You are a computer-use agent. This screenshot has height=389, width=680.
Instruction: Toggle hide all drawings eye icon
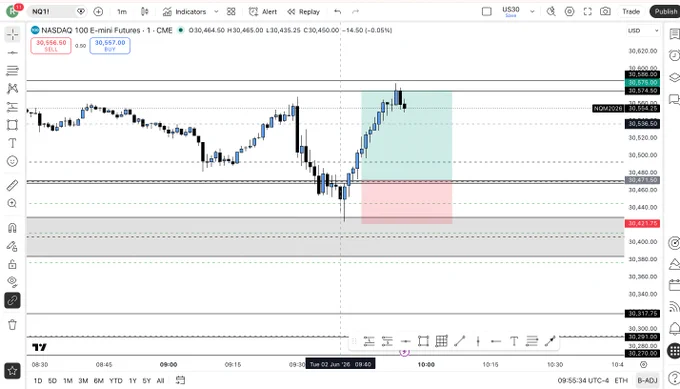coord(12,282)
